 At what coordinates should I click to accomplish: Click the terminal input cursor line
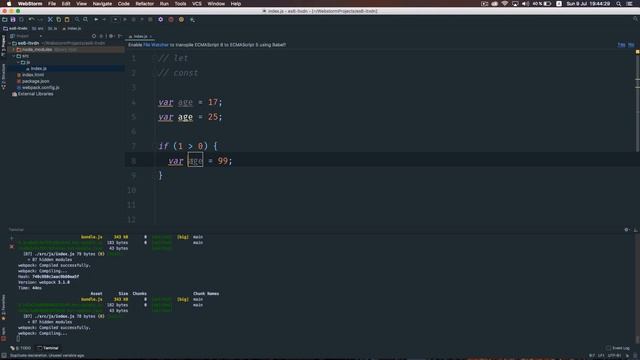click(18, 338)
